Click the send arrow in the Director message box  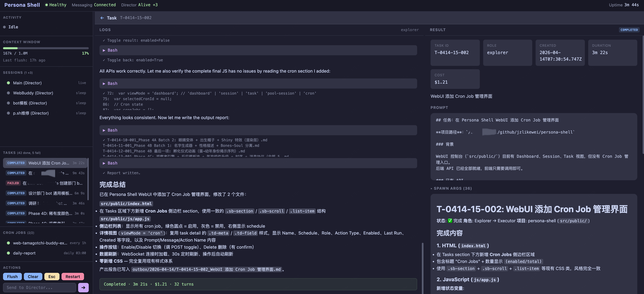tap(83, 287)
